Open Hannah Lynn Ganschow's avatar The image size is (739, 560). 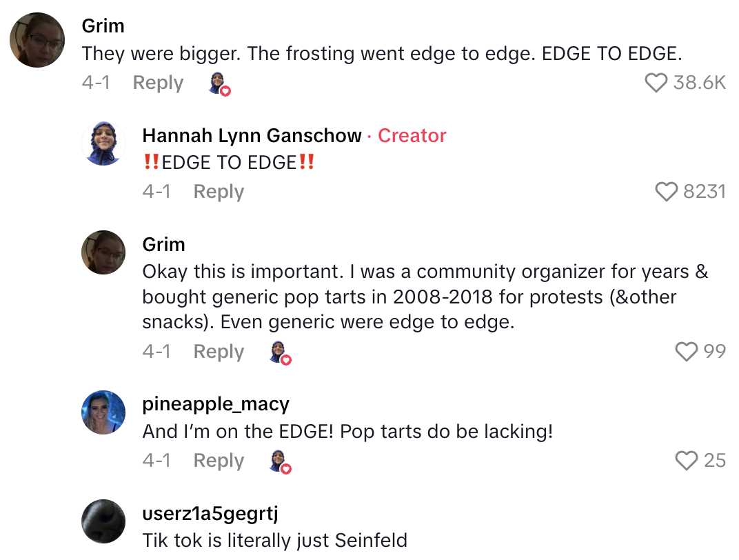(103, 143)
